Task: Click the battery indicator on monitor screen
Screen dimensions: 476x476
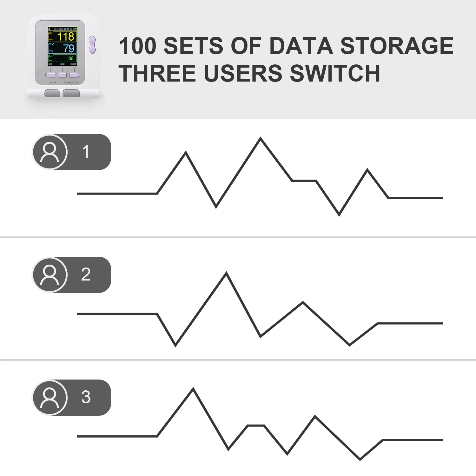Action: [75, 29]
